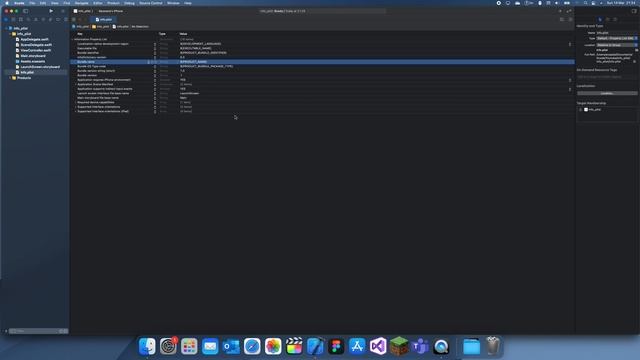Click On Demand Resource Tags field
The height and width of the screenshot is (360, 640).
607,77
